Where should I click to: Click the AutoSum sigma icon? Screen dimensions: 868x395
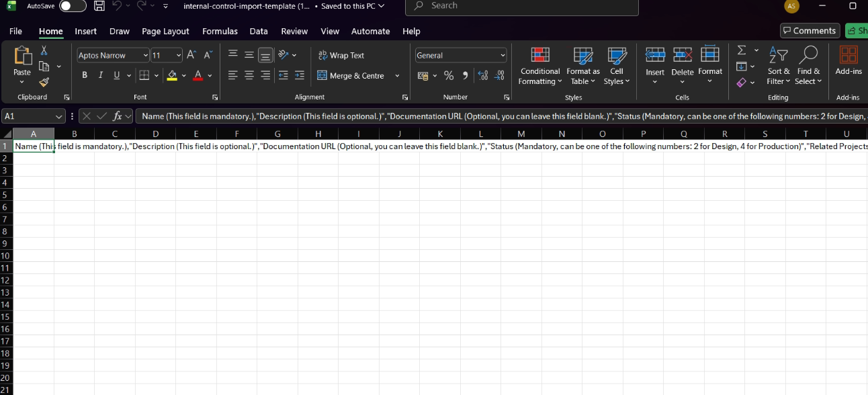742,50
